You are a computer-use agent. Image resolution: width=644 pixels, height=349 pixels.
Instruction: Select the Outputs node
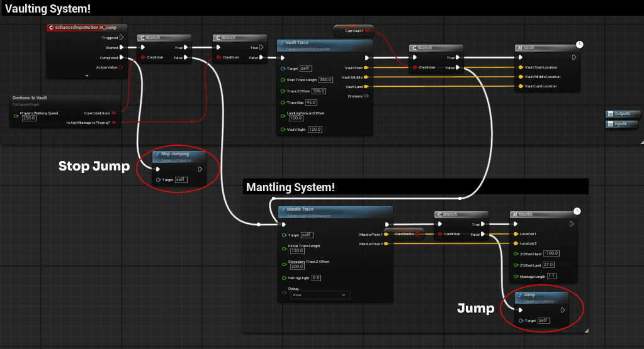[x=623, y=114]
